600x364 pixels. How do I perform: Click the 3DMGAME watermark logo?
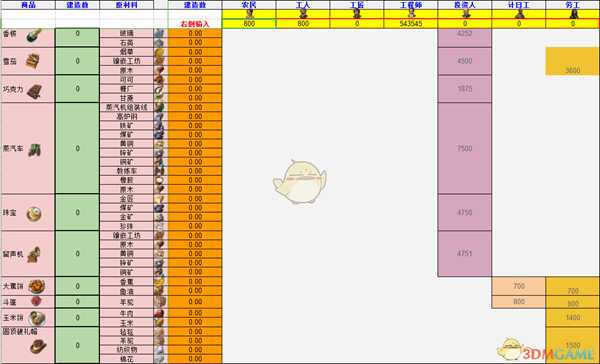(548, 349)
